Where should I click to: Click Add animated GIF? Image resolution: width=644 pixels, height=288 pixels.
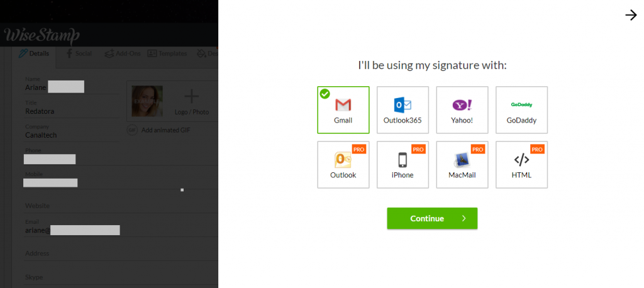[x=165, y=130]
